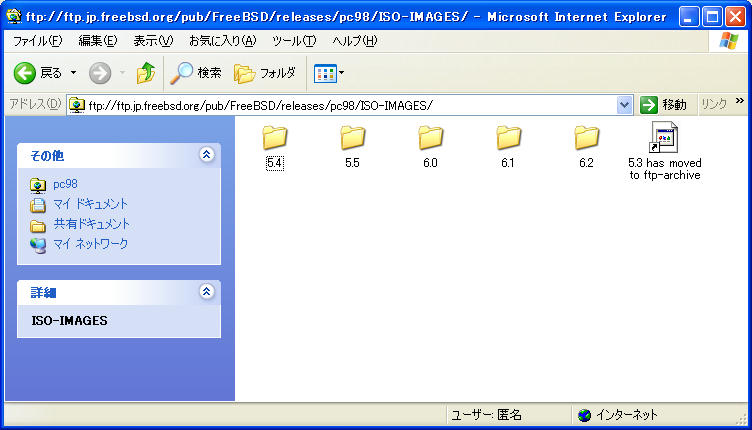752x430 pixels.
Task: Click the ユーザー: 匿名 status entry
Action: point(486,415)
